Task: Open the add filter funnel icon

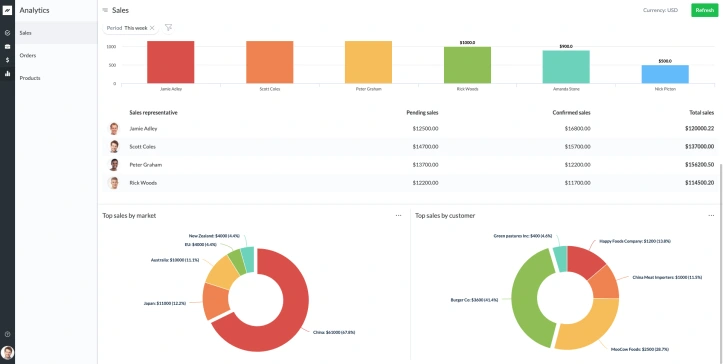Action: coord(168,28)
